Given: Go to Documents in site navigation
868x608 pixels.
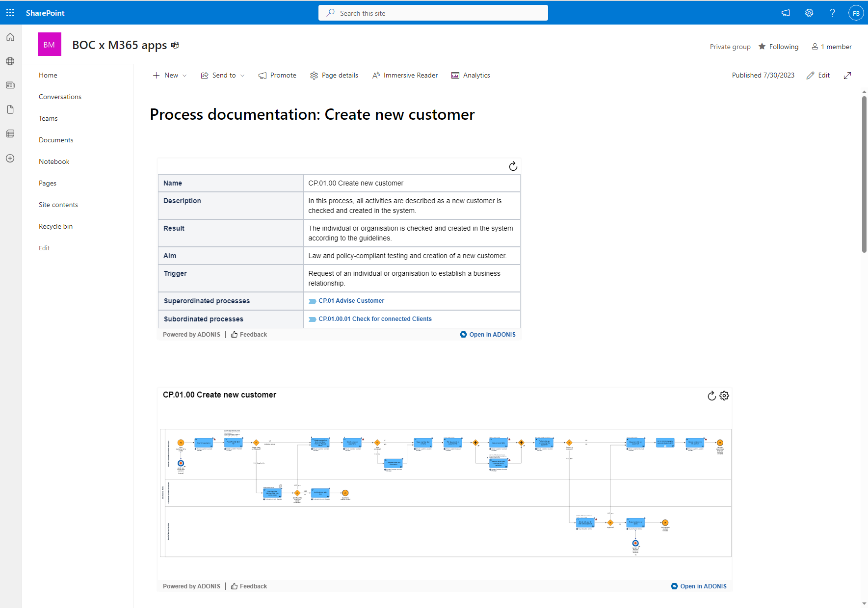Looking at the screenshot, I should point(56,140).
